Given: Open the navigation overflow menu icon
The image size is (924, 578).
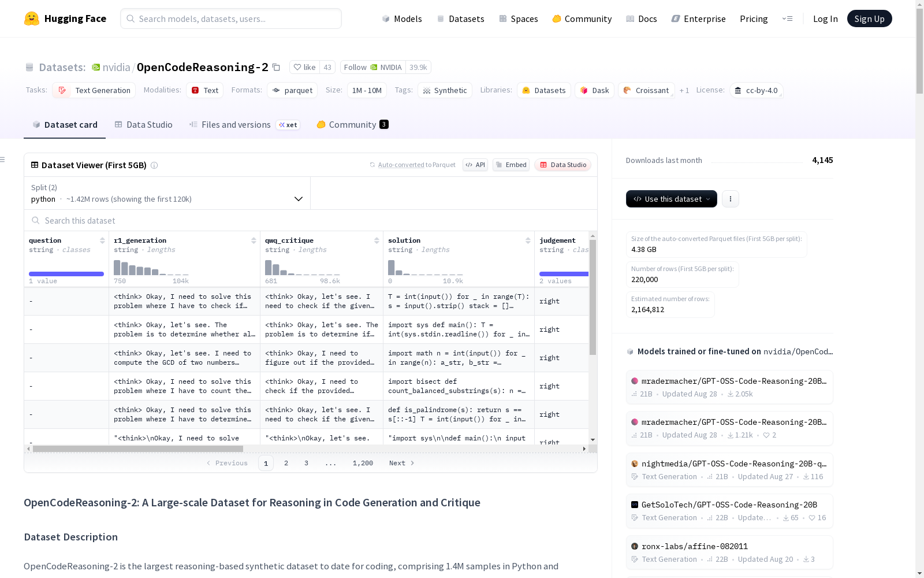Looking at the screenshot, I should [787, 18].
